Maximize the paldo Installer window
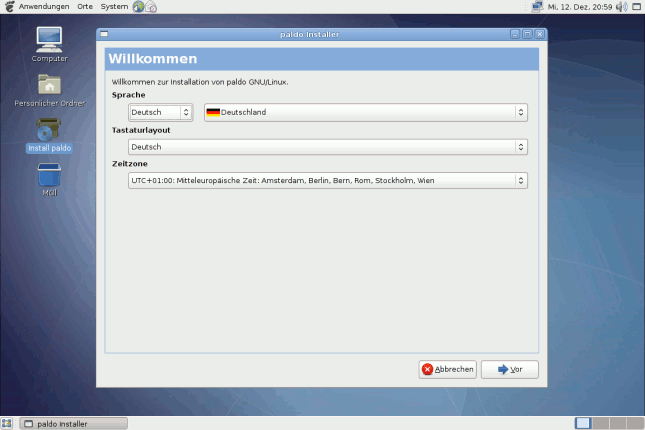Image resolution: width=645 pixels, height=430 pixels. tap(527, 34)
